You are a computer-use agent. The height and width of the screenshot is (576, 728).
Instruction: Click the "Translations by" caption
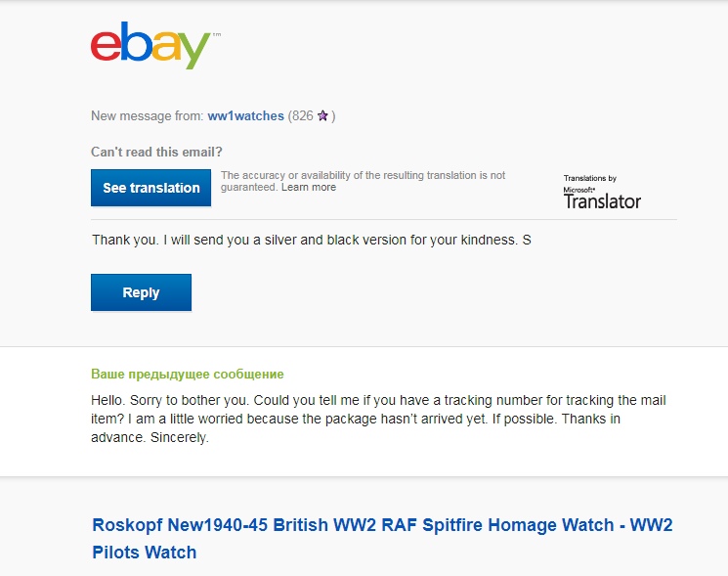point(589,178)
